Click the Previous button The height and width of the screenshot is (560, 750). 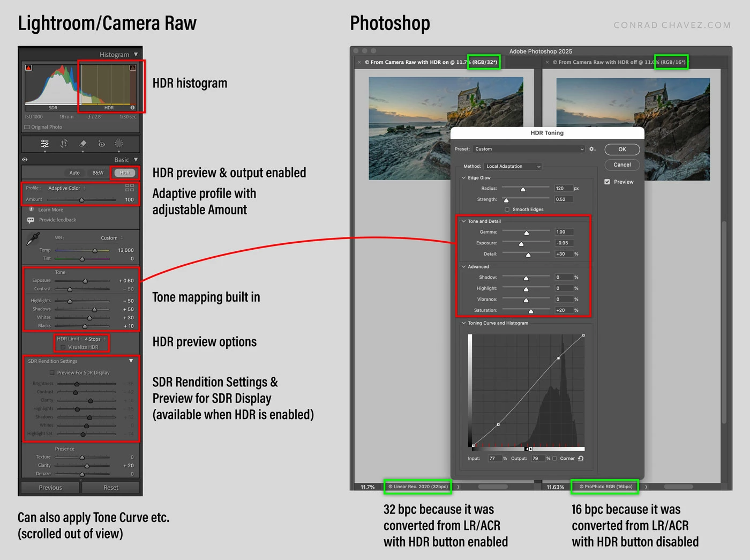pyautogui.click(x=50, y=488)
